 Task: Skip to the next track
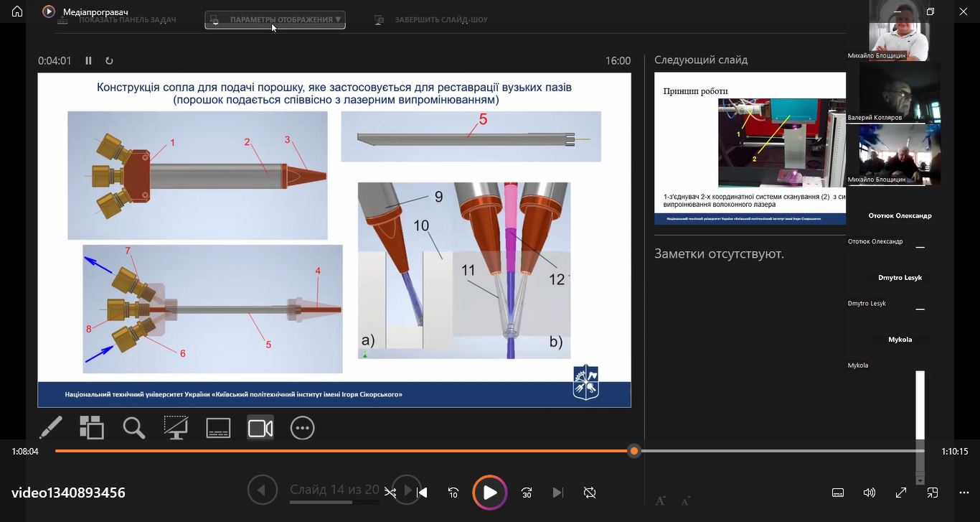[x=558, y=493]
